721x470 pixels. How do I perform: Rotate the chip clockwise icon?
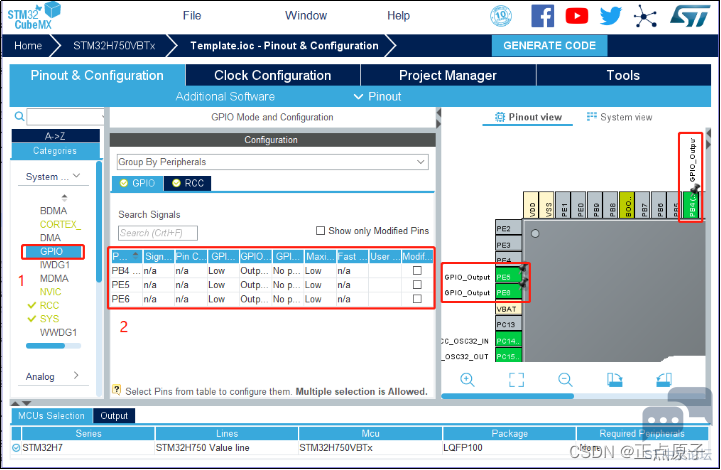click(614, 379)
